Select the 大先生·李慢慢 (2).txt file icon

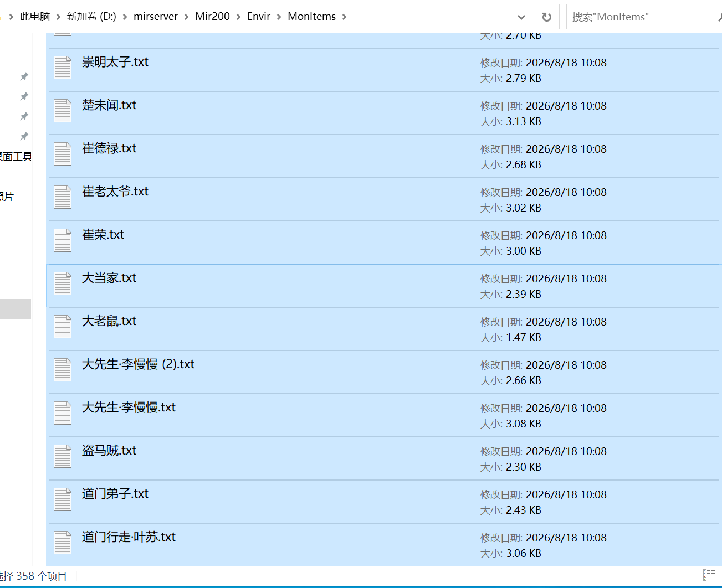point(63,370)
